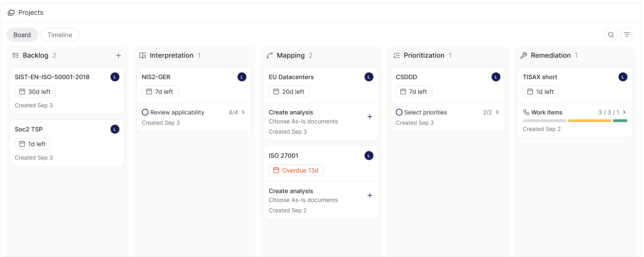Select the Remediation column header
Image resolution: width=644 pixels, height=257 pixels.
551,55
